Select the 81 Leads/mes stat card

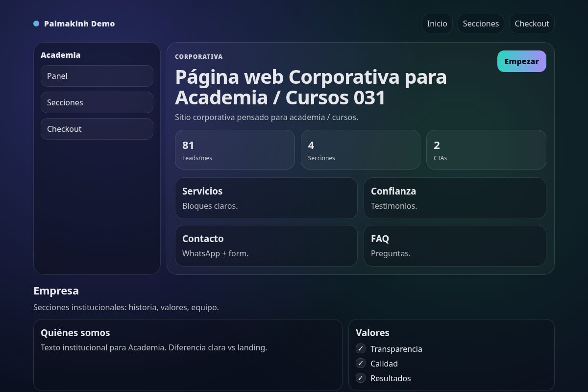click(235, 149)
